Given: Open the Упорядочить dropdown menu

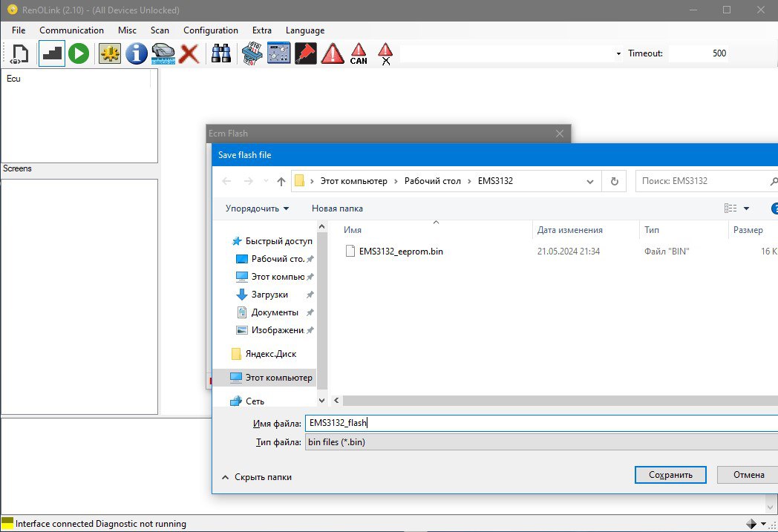Looking at the screenshot, I should pos(257,208).
